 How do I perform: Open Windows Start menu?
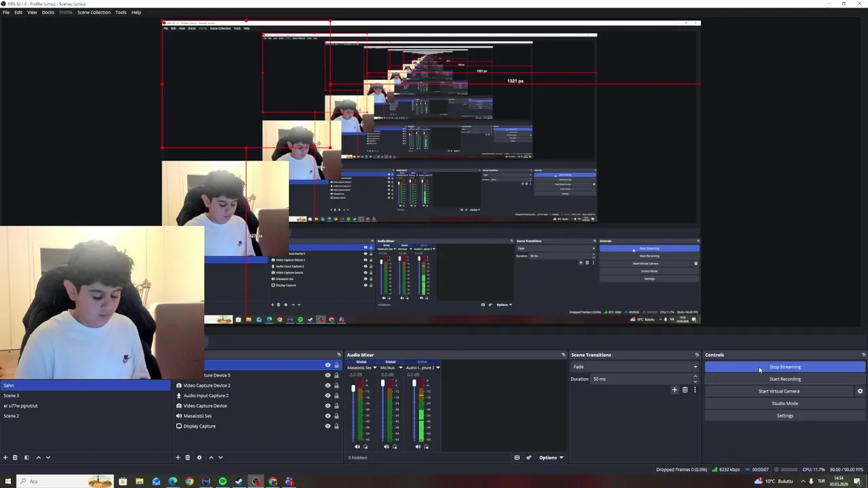7,481
